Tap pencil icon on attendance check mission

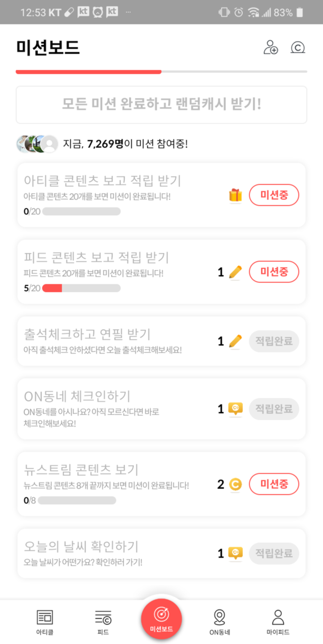click(x=235, y=341)
